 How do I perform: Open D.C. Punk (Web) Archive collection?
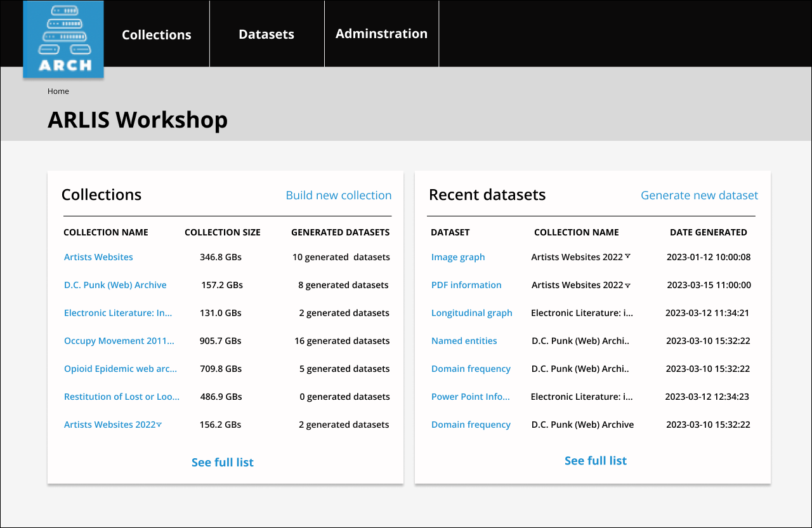pyautogui.click(x=115, y=285)
